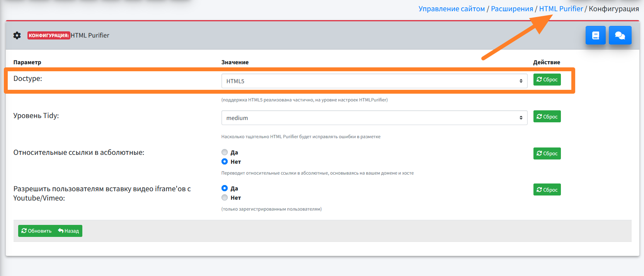Reset the relative links parameter

point(547,153)
